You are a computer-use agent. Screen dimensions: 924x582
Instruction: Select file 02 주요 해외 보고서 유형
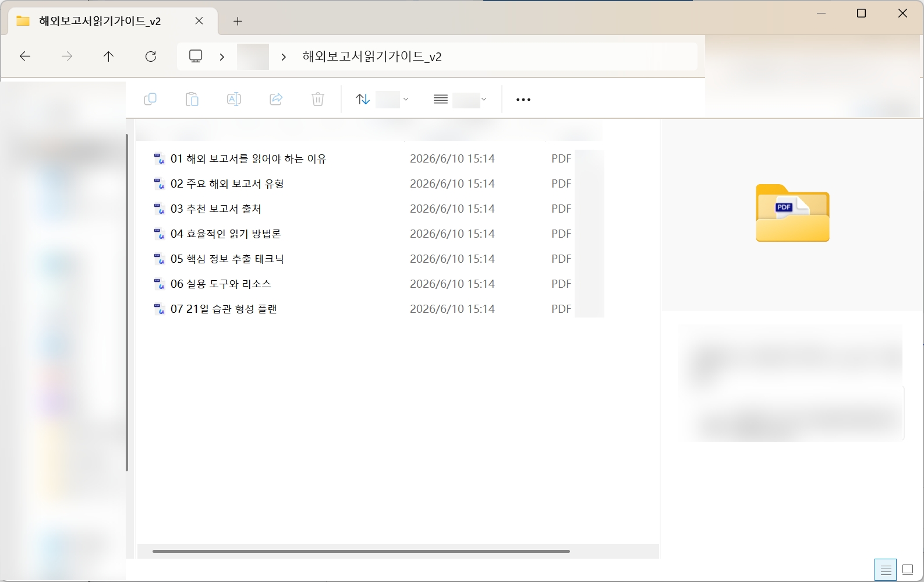227,184
